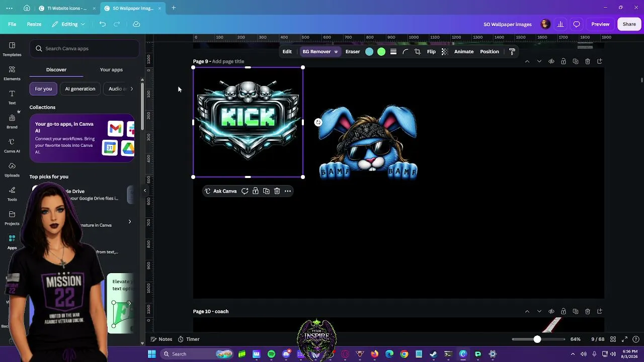Collapse the Apps side panel
Image resolution: width=644 pixels, height=362 pixels.
(x=145, y=191)
